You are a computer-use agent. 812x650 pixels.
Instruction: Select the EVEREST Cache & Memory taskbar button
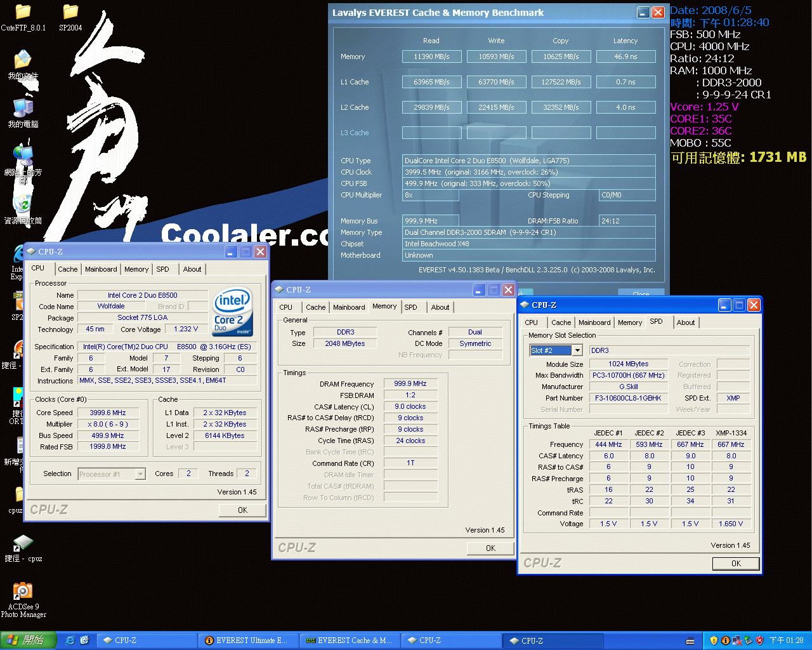tap(349, 640)
